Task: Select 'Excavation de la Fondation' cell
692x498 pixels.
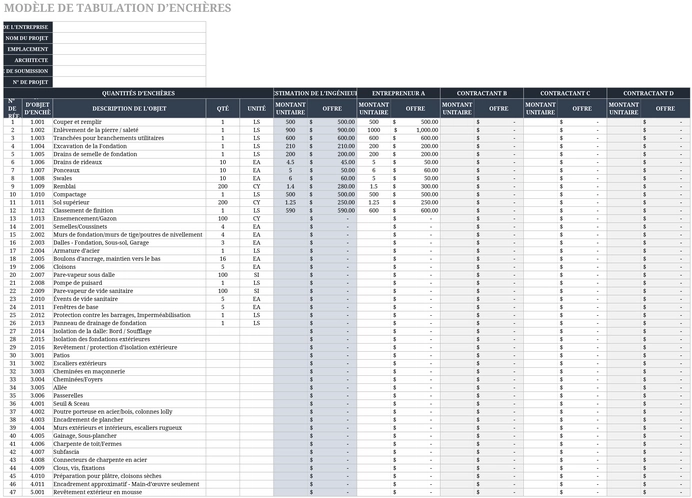Action: [129, 146]
